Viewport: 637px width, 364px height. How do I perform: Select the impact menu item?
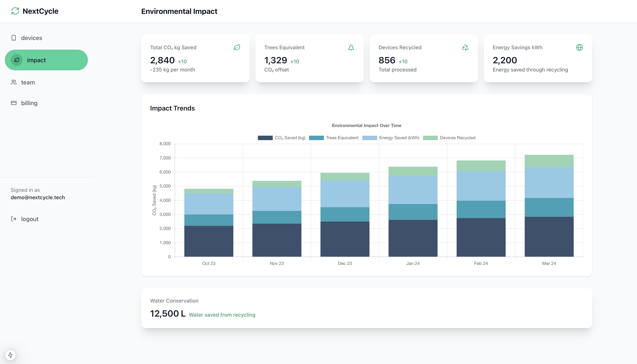coord(46,60)
